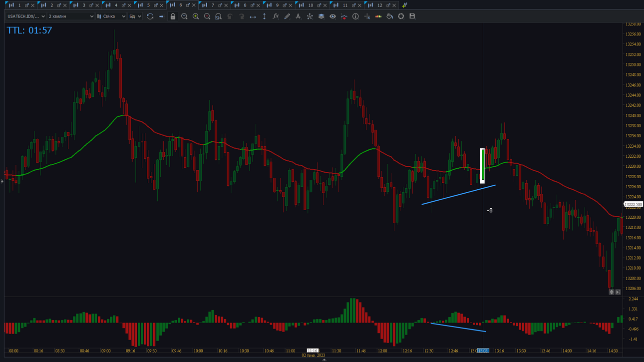This screenshot has height=362, width=644.
Task: Click the screenshot capture ring icon
Action: (401, 16)
